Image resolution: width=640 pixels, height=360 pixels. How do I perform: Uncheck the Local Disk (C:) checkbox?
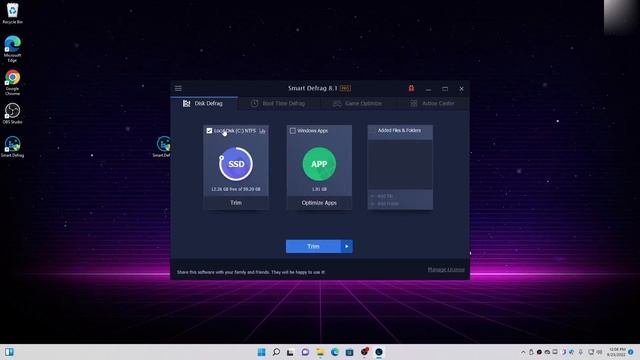pyautogui.click(x=209, y=131)
